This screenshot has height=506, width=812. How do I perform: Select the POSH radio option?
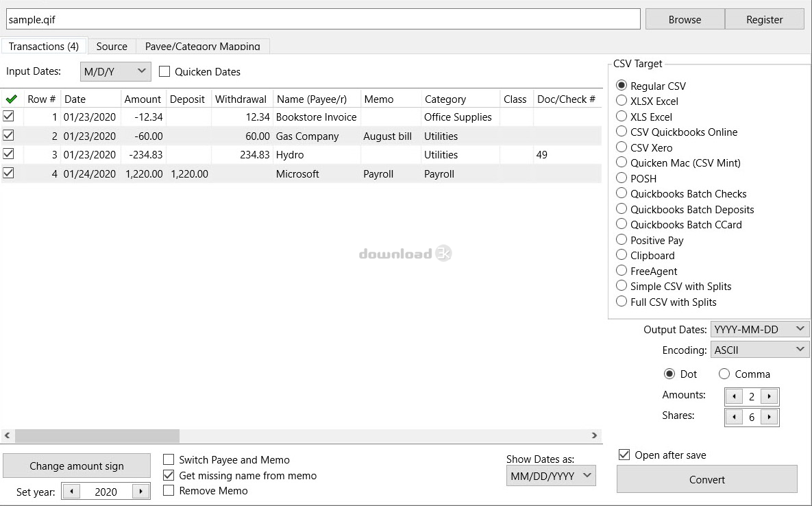click(622, 178)
